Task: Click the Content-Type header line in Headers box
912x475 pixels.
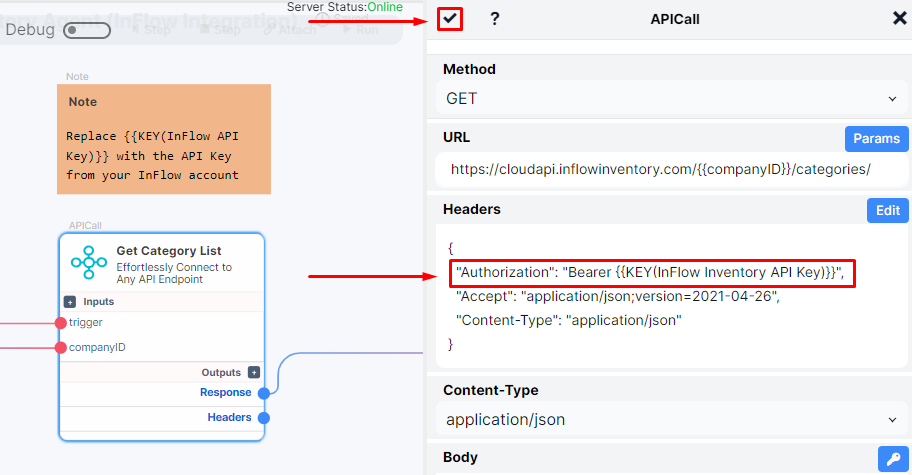Action: point(568,320)
